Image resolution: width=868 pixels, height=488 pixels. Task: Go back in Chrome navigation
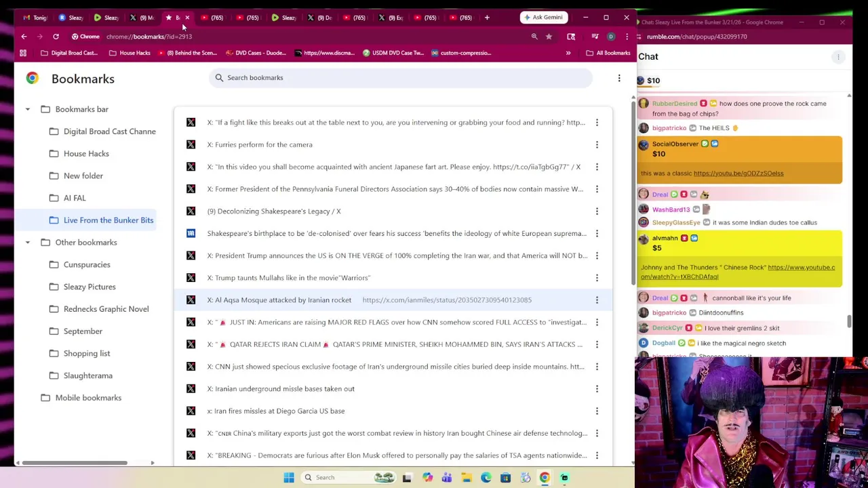pos(24,37)
